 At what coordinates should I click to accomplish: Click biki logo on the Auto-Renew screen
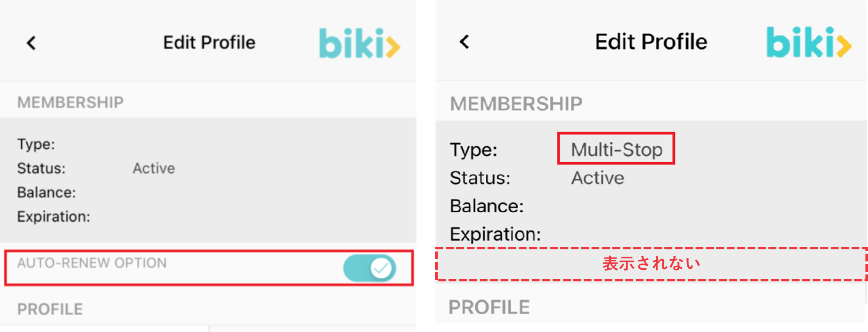click(359, 43)
